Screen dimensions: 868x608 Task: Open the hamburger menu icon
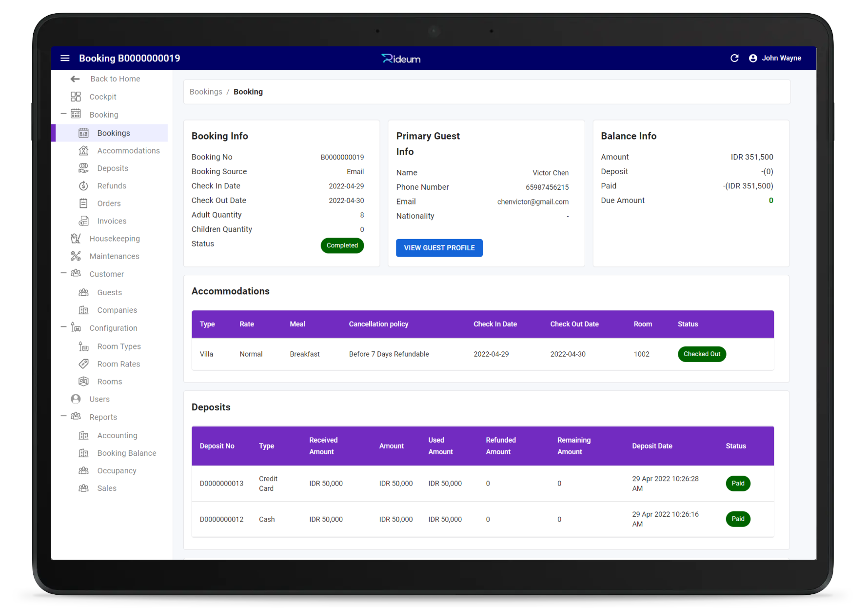pos(65,58)
